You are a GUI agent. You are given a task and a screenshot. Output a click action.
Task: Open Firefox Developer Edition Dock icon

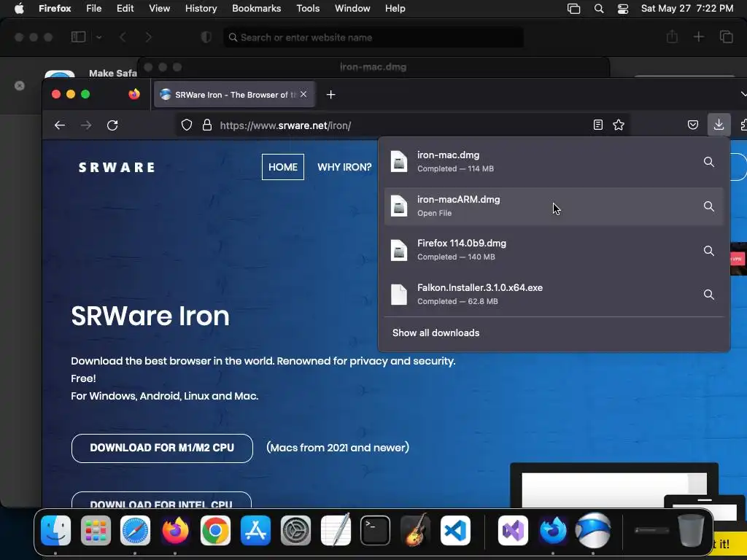(x=553, y=530)
